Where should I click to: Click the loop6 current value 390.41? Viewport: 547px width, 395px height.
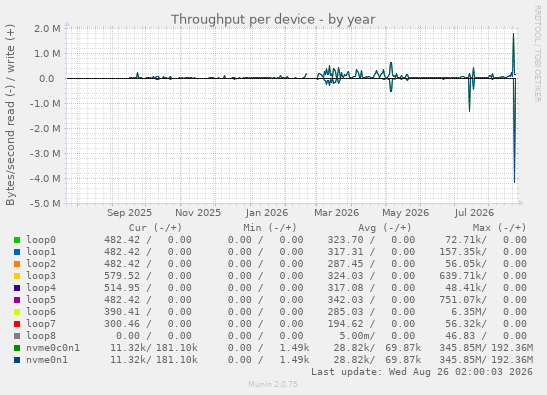(122, 312)
